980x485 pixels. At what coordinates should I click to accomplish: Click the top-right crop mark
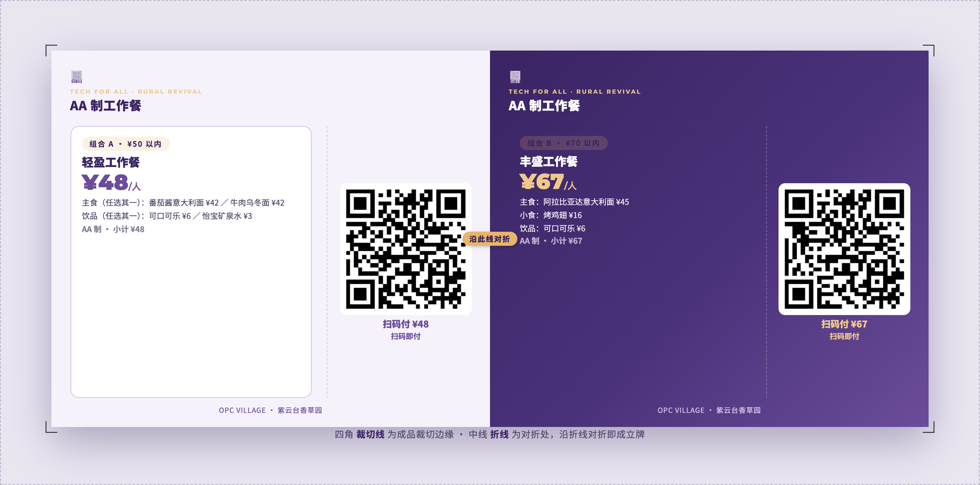(x=929, y=50)
